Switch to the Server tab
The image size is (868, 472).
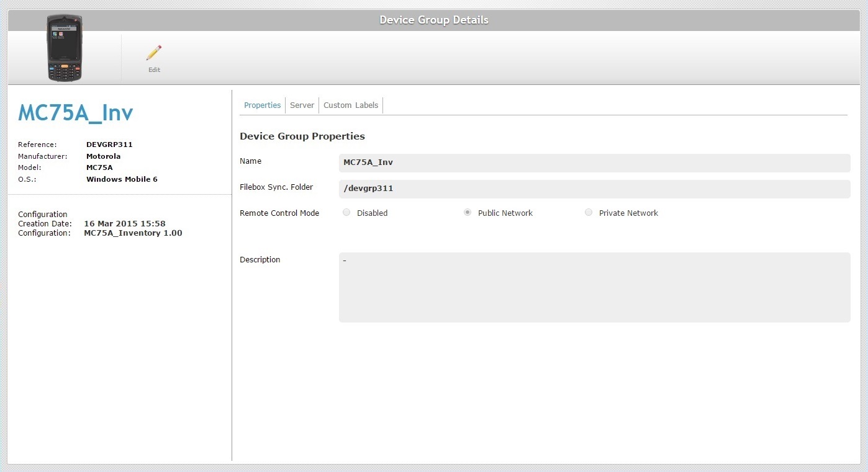(302, 105)
